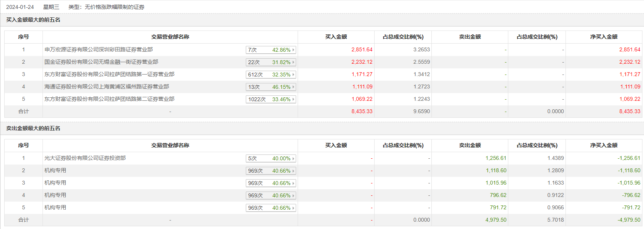The width and height of the screenshot is (644, 229).
Task: Open 申万宏源证券深圳彩田路证券营业部 link
Action: click(x=99, y=49)
